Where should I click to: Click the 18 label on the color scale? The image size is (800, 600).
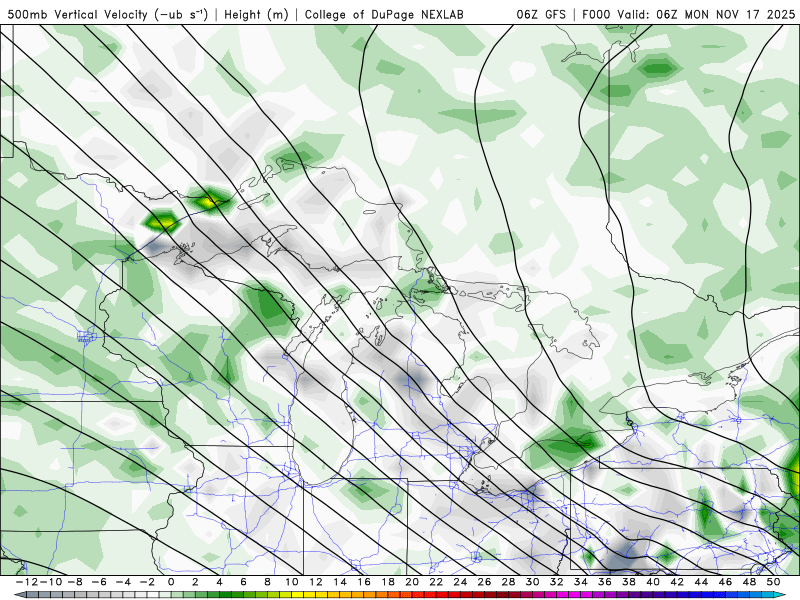[388, 582]
